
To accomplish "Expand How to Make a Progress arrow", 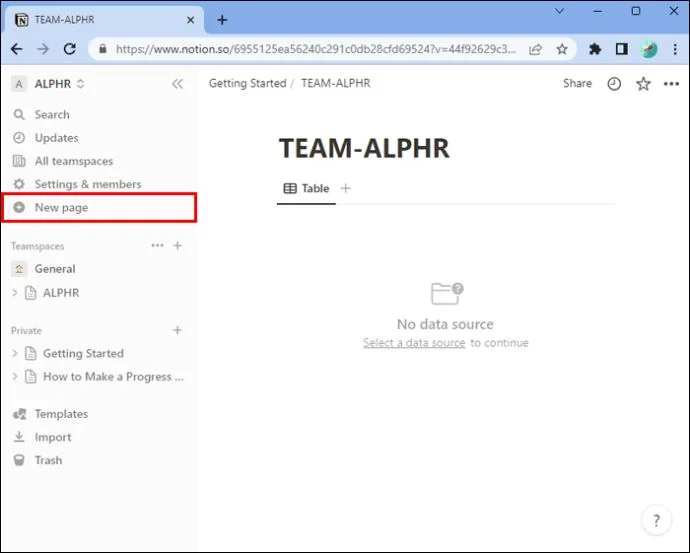I will [x=15, y=376].
